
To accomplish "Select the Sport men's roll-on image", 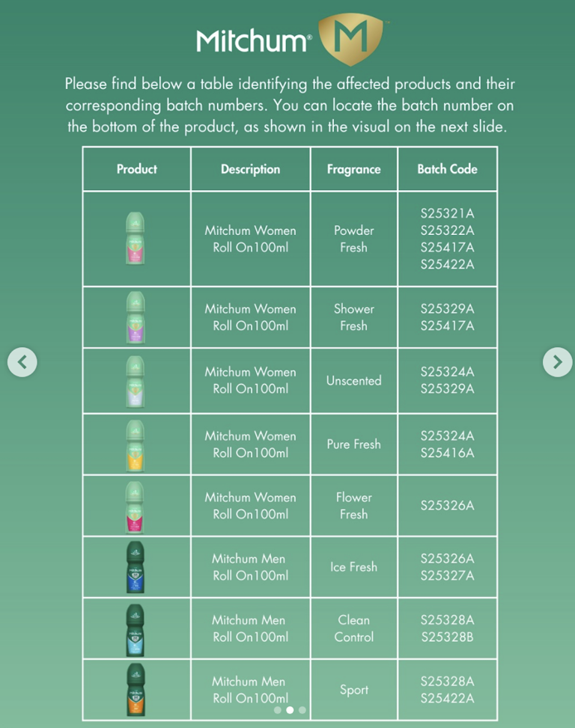I will (x=136, y=689).
